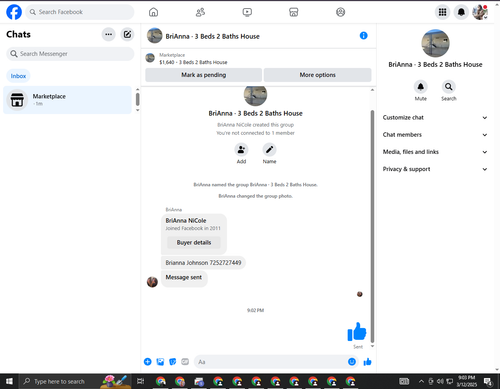Open more actions plus icon in composer
The height and width of the screenshot is (389, 500).
pos(148,362)
